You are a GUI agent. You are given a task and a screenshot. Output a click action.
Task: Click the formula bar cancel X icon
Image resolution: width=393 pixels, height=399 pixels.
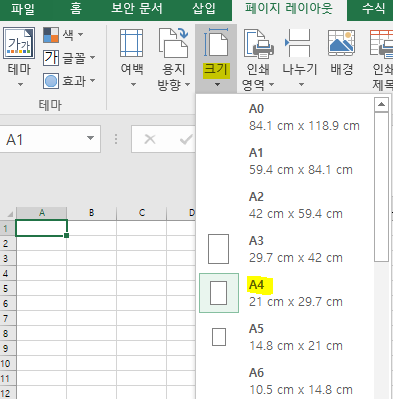point(150,139)
